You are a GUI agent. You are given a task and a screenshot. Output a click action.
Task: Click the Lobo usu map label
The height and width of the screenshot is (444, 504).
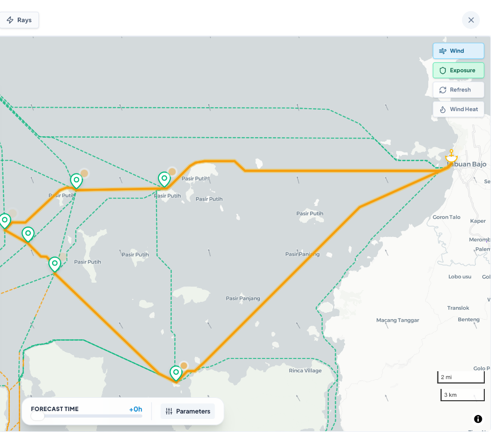coord(460,276)
